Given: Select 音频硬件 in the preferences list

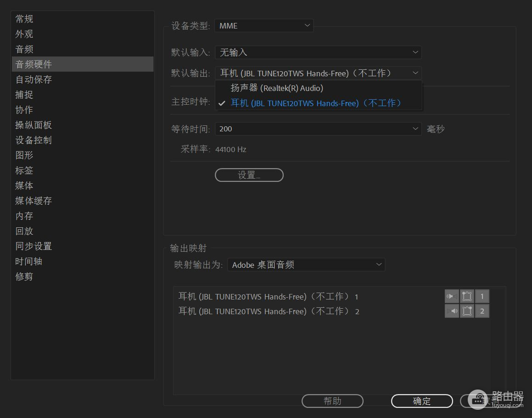Looking at the screenshot, I should point(83,64).
